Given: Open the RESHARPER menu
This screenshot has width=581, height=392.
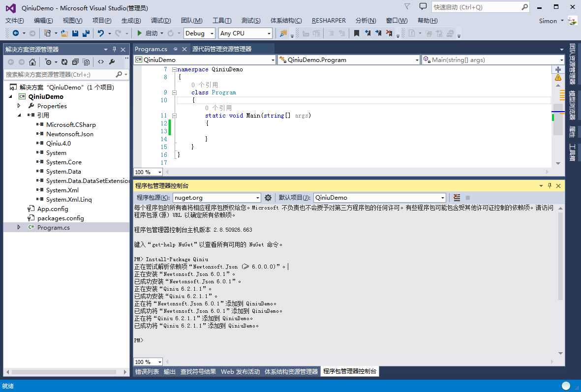Looking at the screenshot, I should pos(329,21).
